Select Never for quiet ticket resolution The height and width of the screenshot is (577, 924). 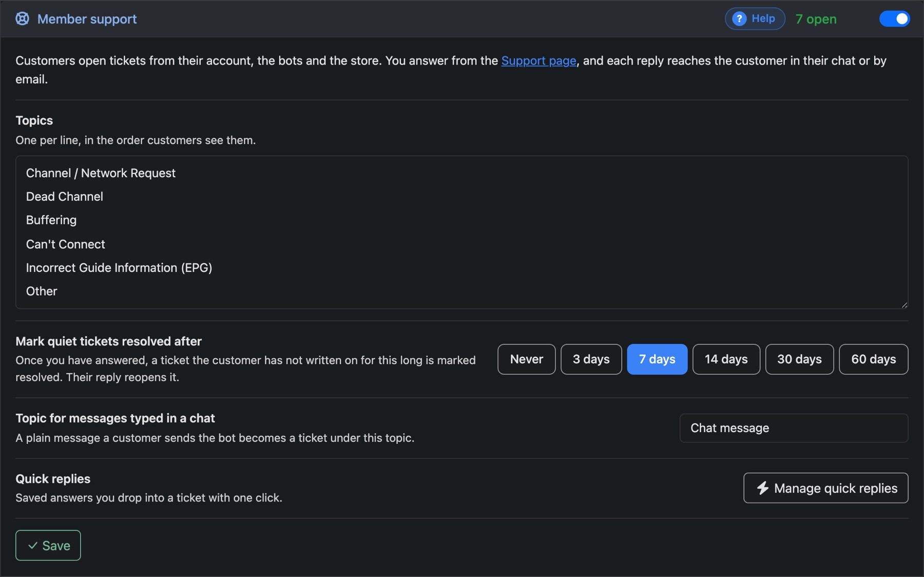(x=526, y=359)
